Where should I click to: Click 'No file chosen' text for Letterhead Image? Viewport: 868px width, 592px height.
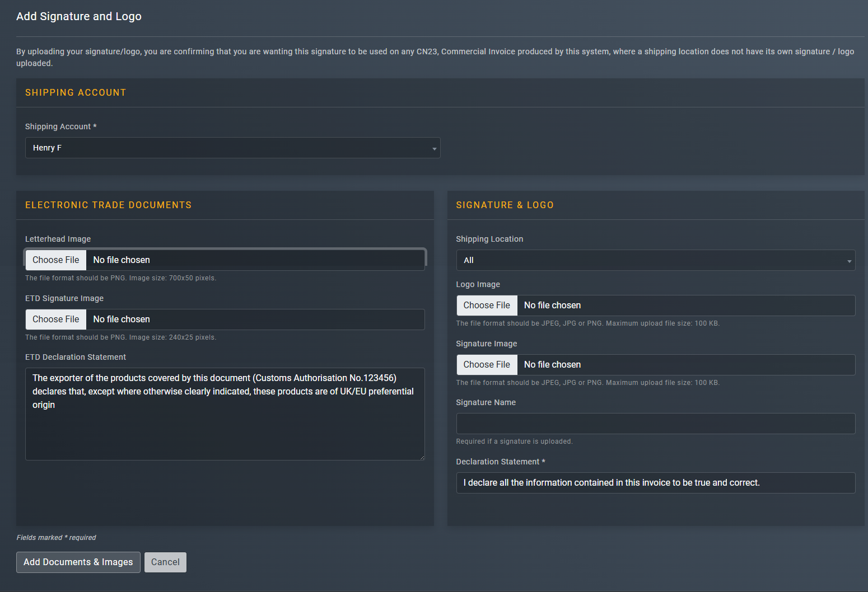[x=122, y=260]
